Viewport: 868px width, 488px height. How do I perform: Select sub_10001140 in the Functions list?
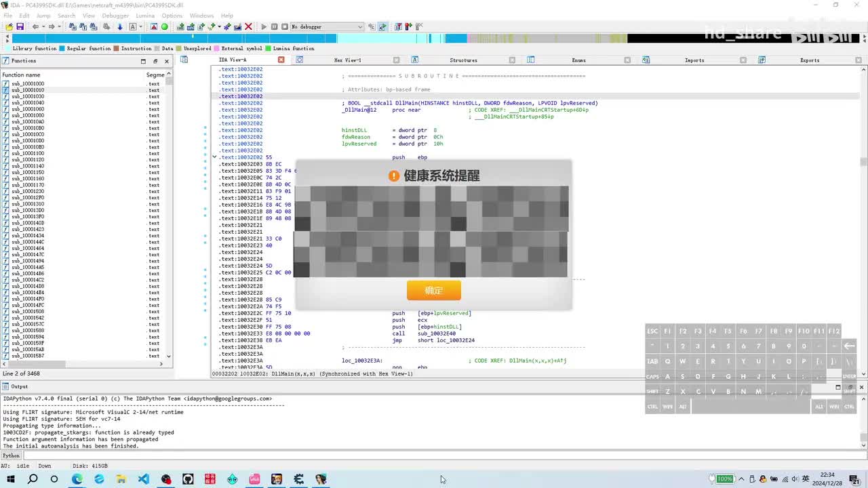tap(28, 166)
